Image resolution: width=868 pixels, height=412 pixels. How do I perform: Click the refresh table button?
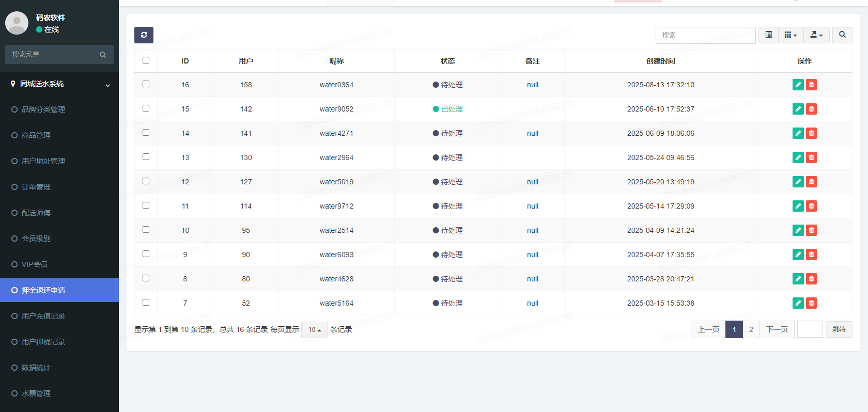[x=144, y=35]
